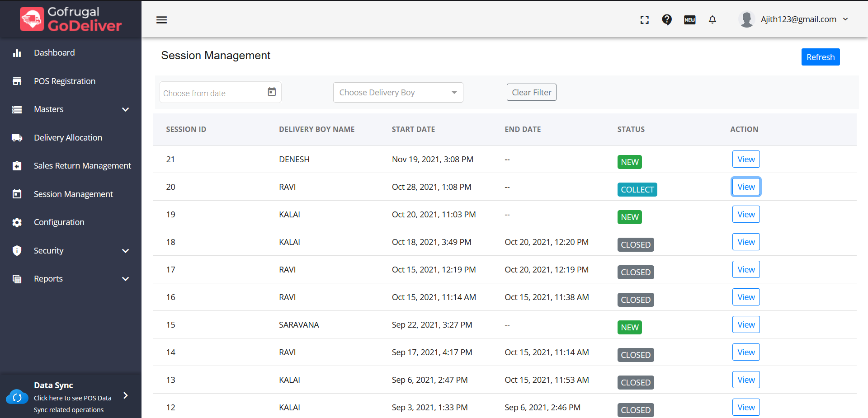Click the Gofrugal GoDeliver logo
The width and height of the screenshot is (868, 418).
click(71, 19)
